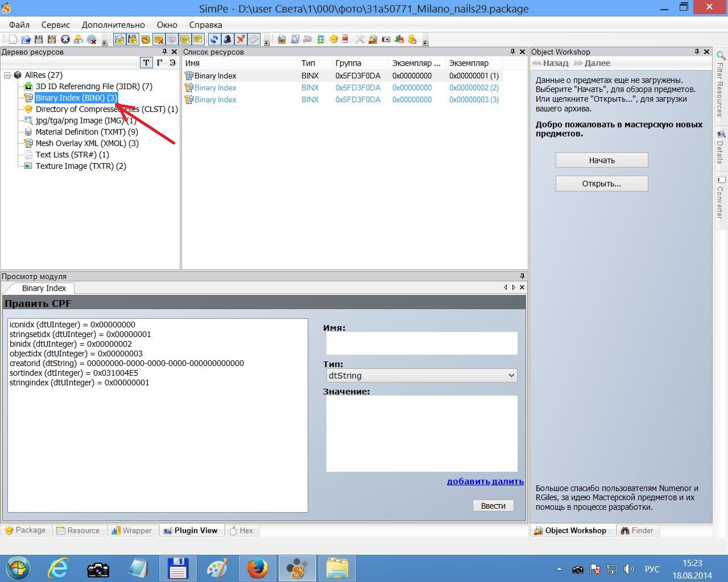Toggle auto-hide pin on Дерево ресурсов panel
Viewport: 728px width, 582px height.
pyautogui.click(x=164, y=52)
